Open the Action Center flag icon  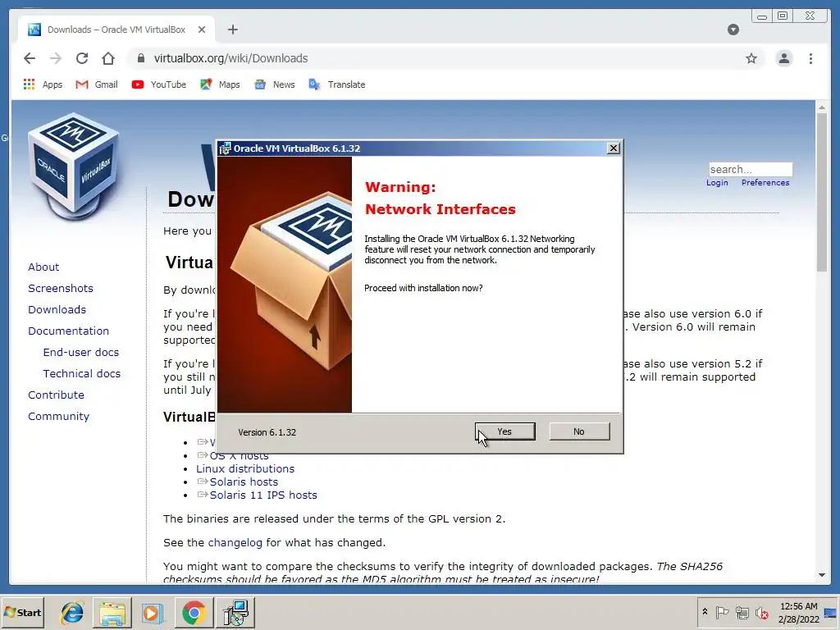click(x=722, y=612)
